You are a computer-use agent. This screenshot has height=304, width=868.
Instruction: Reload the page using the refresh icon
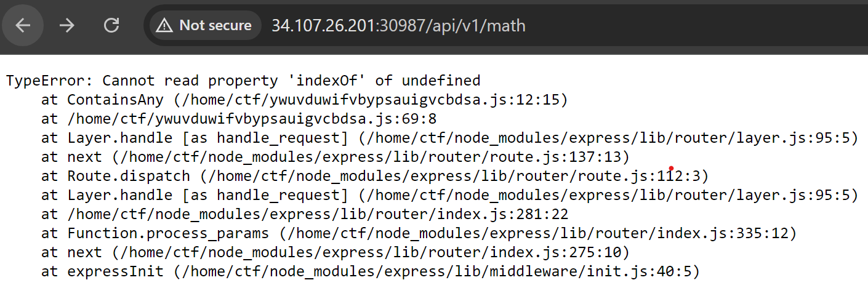click(x=111, y=25)
